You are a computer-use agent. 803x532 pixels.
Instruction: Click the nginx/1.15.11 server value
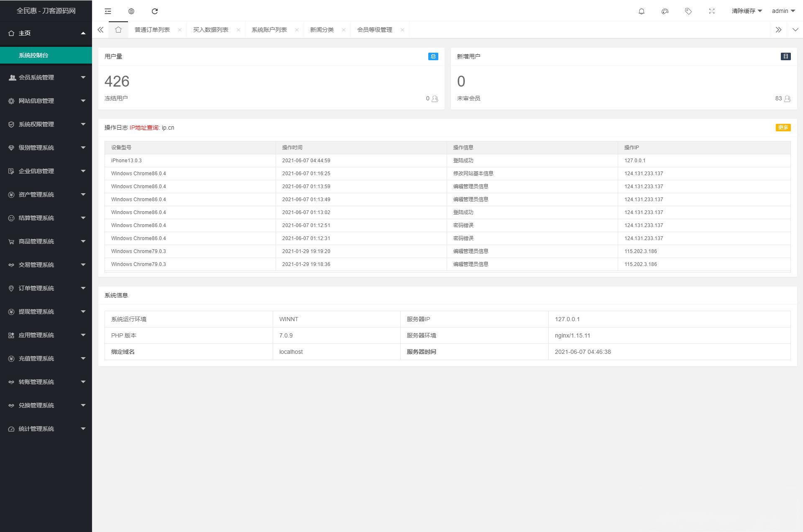coord(573,335)
